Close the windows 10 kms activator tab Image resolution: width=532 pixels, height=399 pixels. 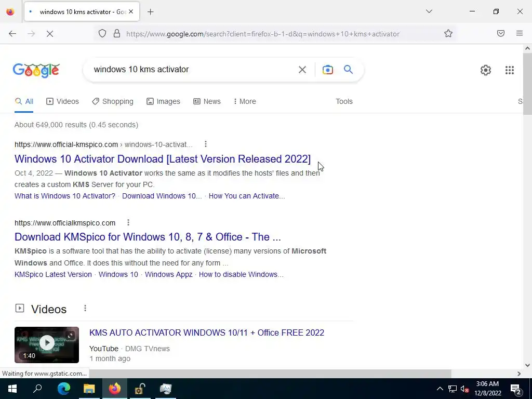click(x=131, y=11)
